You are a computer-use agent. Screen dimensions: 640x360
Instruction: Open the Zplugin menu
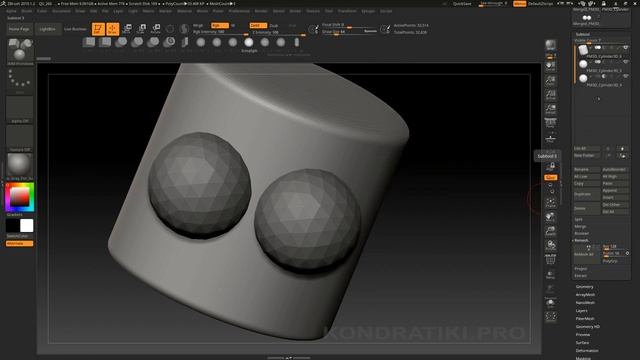368,11
